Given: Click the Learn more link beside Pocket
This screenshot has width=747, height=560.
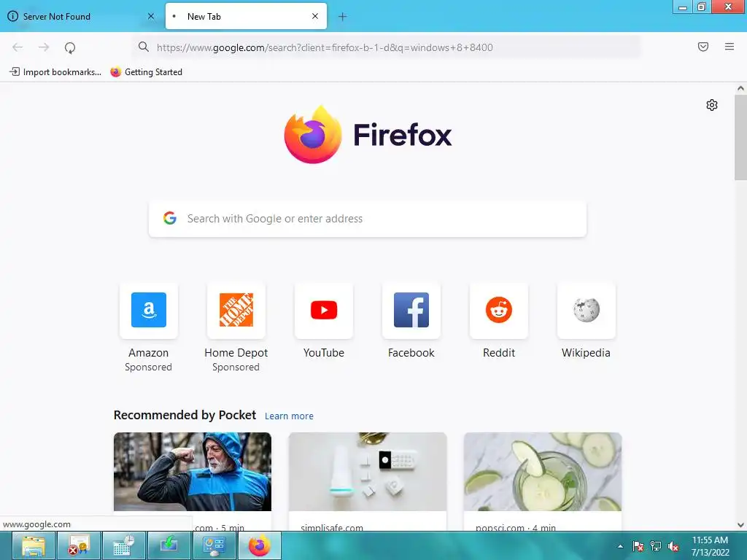Looking at the screenshot, I should tap(289, 416).
